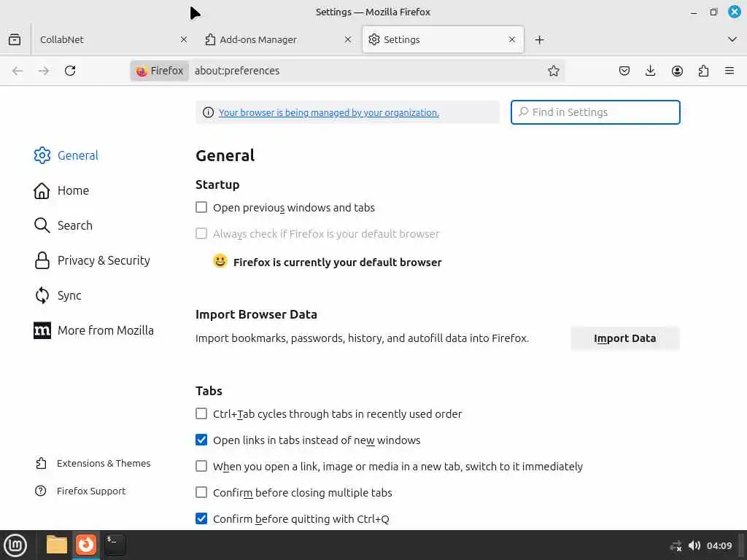Screen dimensions: 747x560
Task: Open the Privacy & Security settings section
Action: [x=104, y=260]
